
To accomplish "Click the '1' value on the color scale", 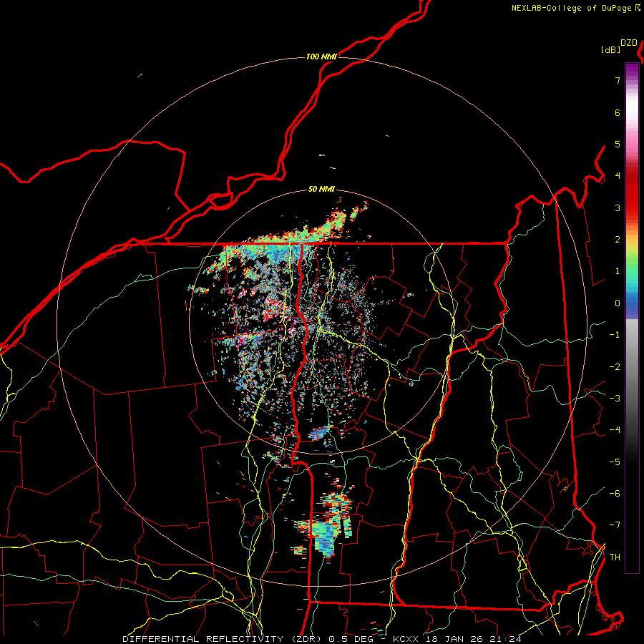I will coord(618,271).
